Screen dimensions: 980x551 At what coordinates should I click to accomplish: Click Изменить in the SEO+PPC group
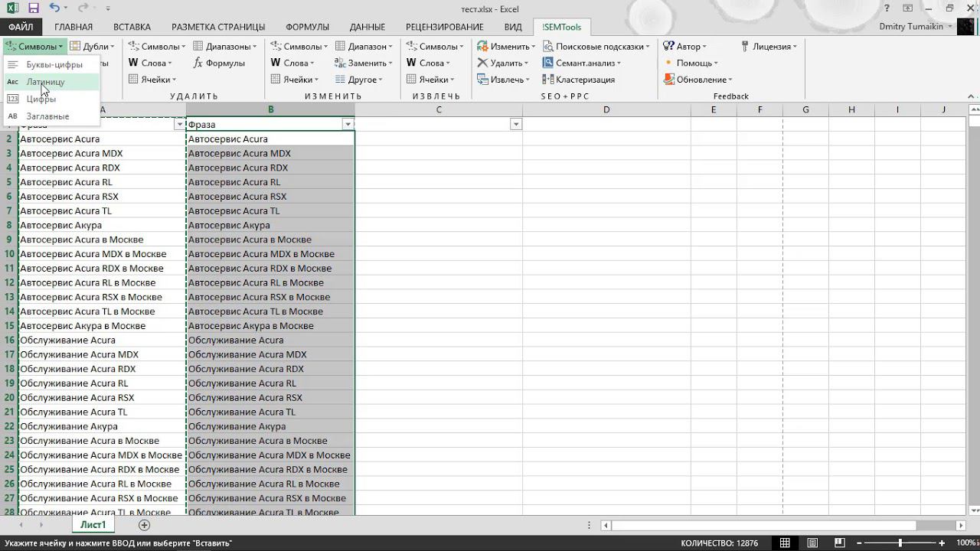point(506,47)
